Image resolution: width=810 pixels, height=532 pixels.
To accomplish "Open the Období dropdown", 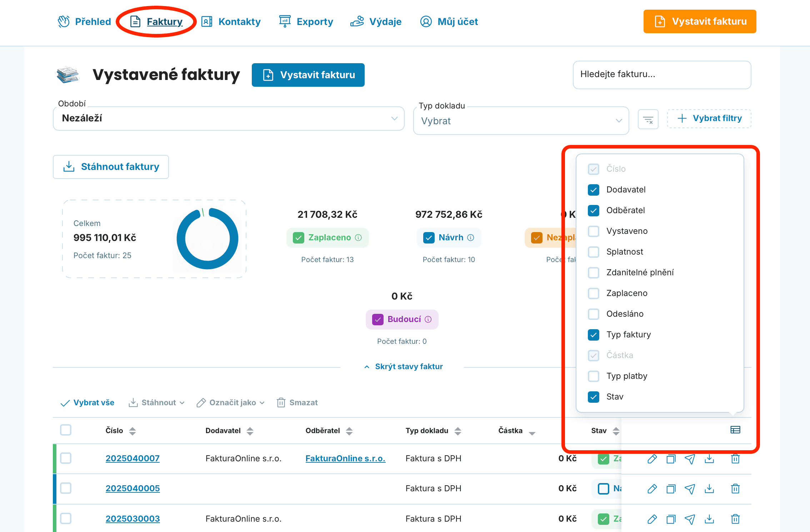I will pos(229,118).
